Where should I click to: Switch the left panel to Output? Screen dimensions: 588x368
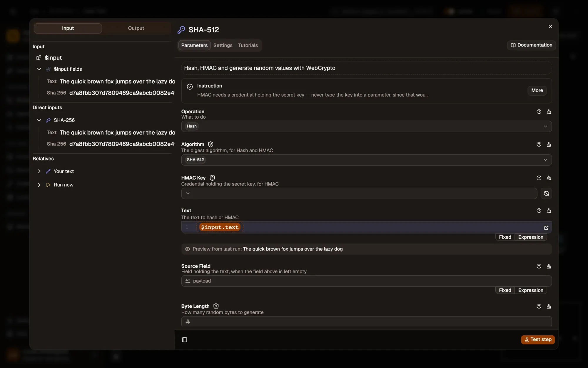pyautogui.click(x=136, y=28)
